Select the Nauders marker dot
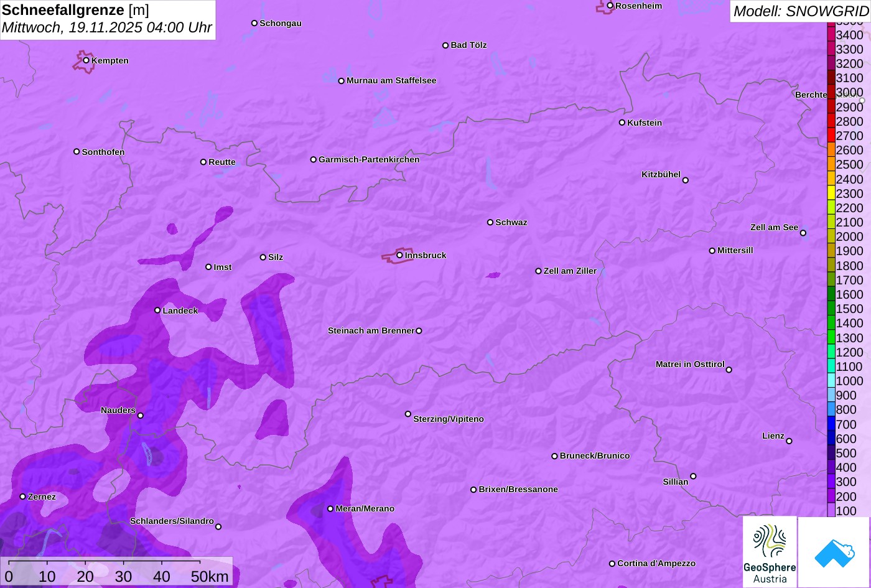Image resolution: width=871 pixels, height=588 pixels. 140,416
